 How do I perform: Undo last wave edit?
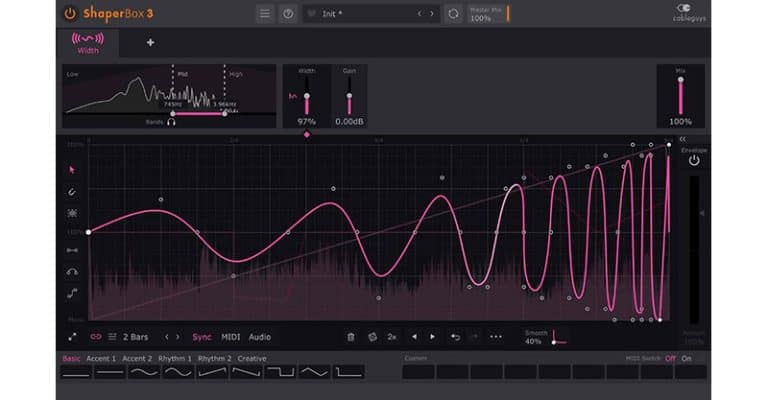click(x=455, y=337)
